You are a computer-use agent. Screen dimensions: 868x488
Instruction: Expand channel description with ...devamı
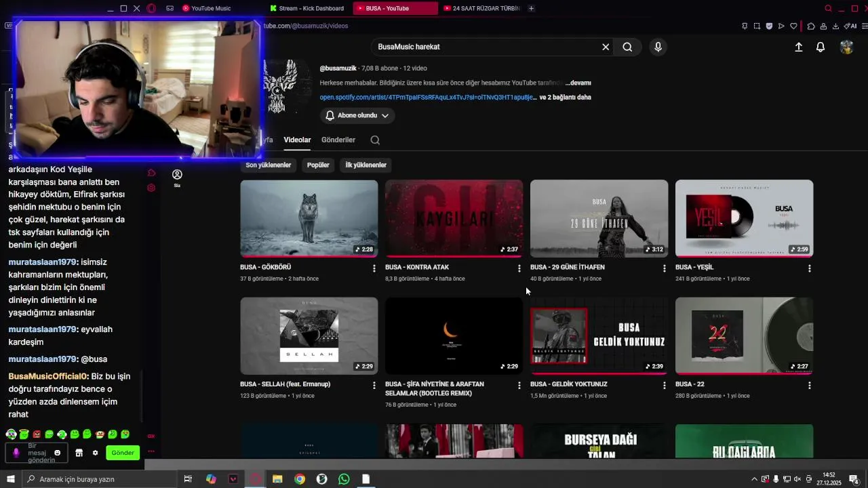coord(578,83)
